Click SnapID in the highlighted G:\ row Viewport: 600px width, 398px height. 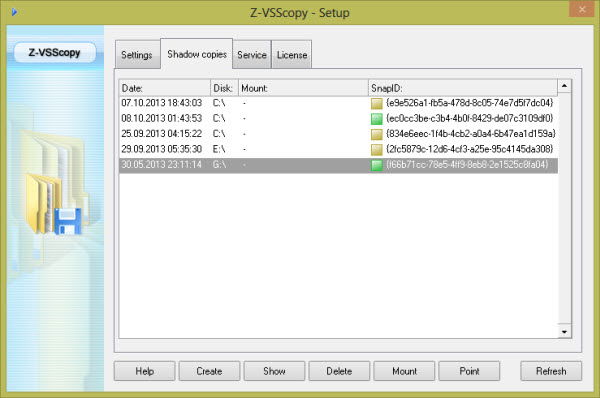pos(467,165)
